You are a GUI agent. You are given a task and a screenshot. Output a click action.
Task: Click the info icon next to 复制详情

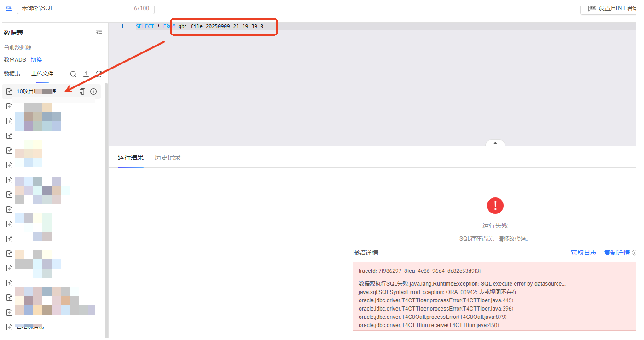point(634,253)
